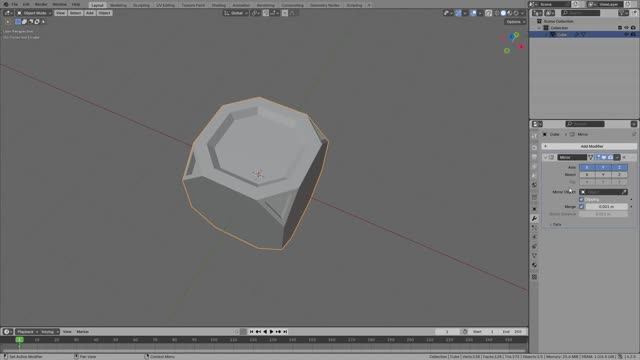Disable the Merge checkbox

[581, 207]
